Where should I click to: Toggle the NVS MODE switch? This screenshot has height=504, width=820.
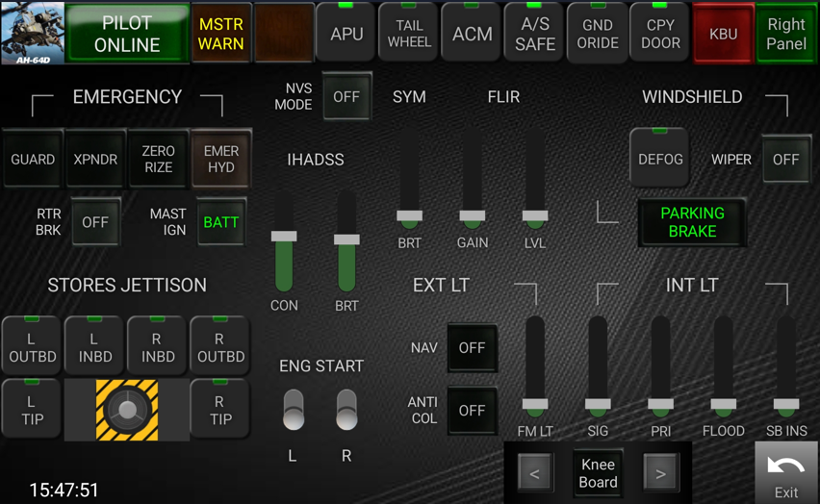coord(346,97)
